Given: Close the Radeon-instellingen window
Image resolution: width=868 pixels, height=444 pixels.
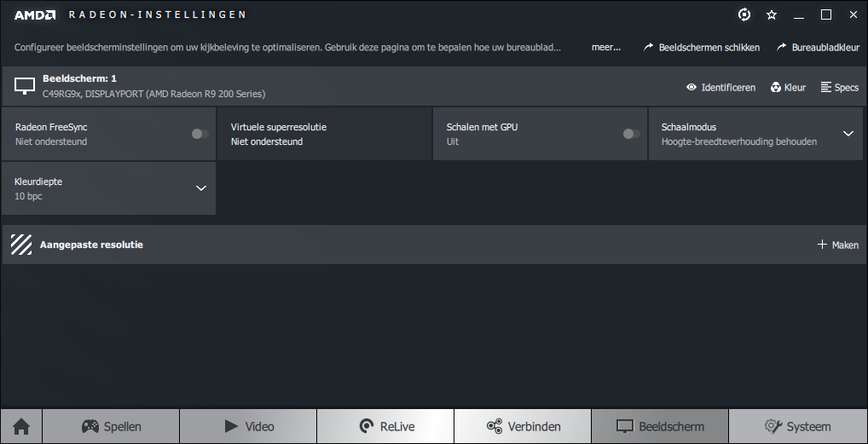Looking at the screenshot, I should click(x=853, y=15).
